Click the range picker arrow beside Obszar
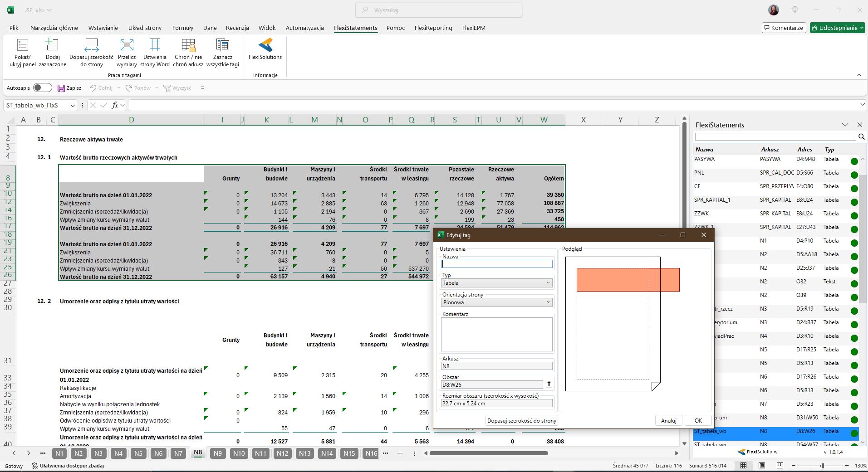Screen dimensions: 868x472 click(x=549, y=384)
